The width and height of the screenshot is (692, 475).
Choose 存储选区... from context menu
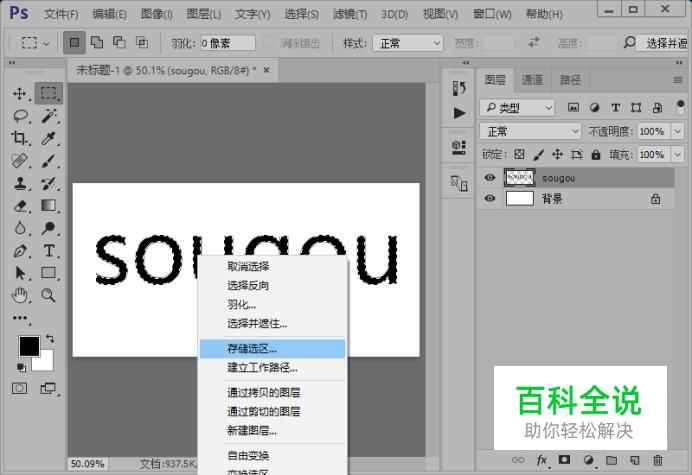click(x=272, y=349)
